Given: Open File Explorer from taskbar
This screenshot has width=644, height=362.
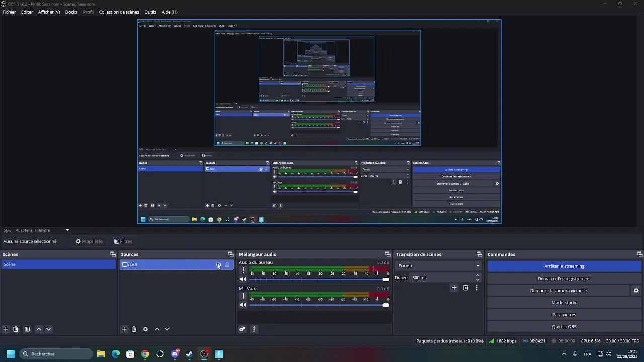Looking at the screenshot, I should [101, 354].
